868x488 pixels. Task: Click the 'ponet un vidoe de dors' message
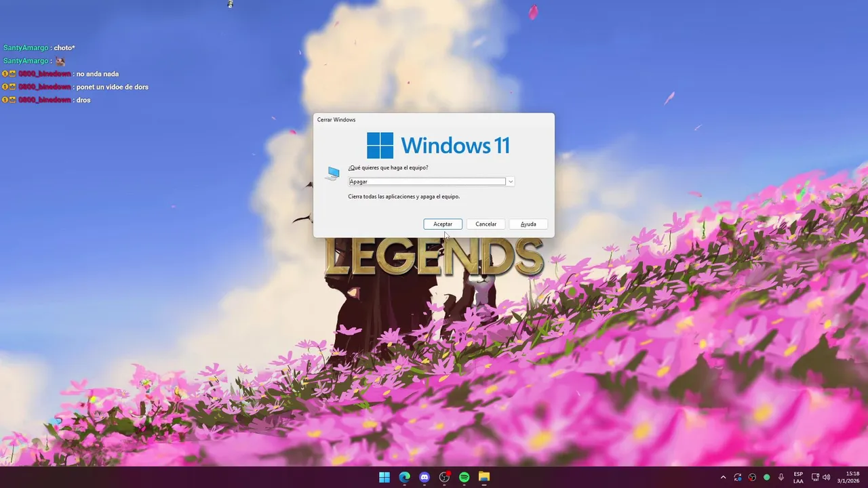112,87
